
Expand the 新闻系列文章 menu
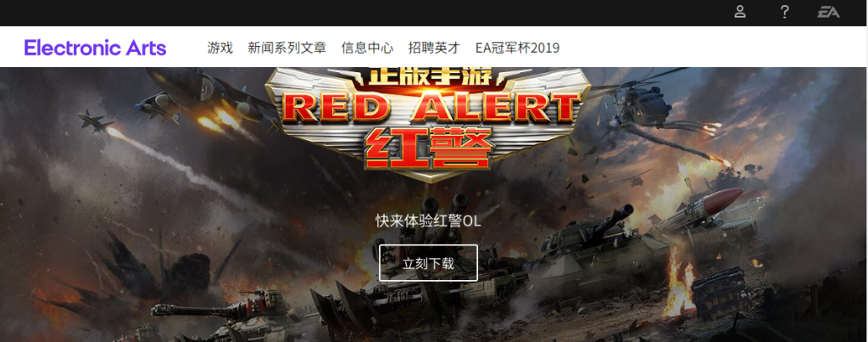tap(287, 48)
